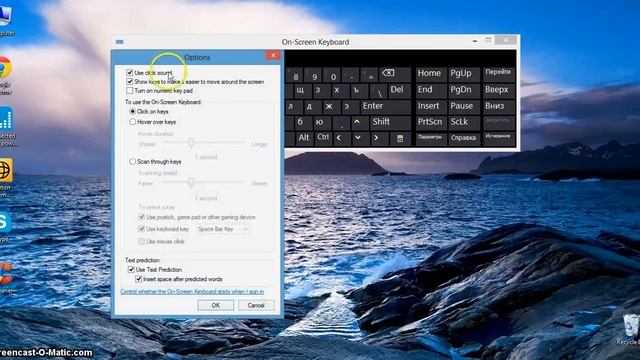Enable Turn on numeric key pad
This screenshot has width=640, height=360.
point(130,91)
